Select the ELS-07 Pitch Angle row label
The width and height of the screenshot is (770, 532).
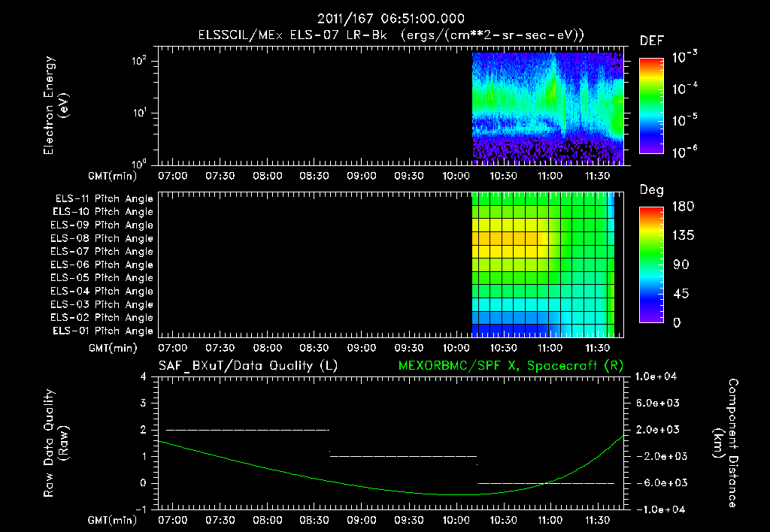pos(102,251)
